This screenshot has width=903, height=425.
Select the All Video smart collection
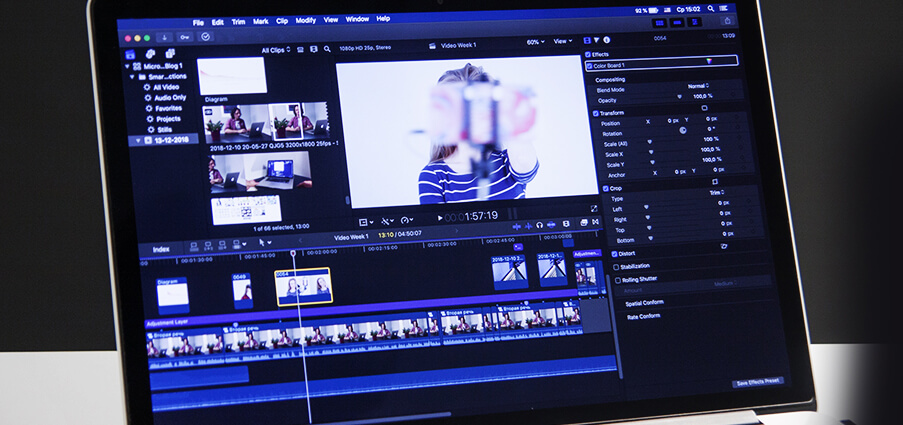click(166, 88)
